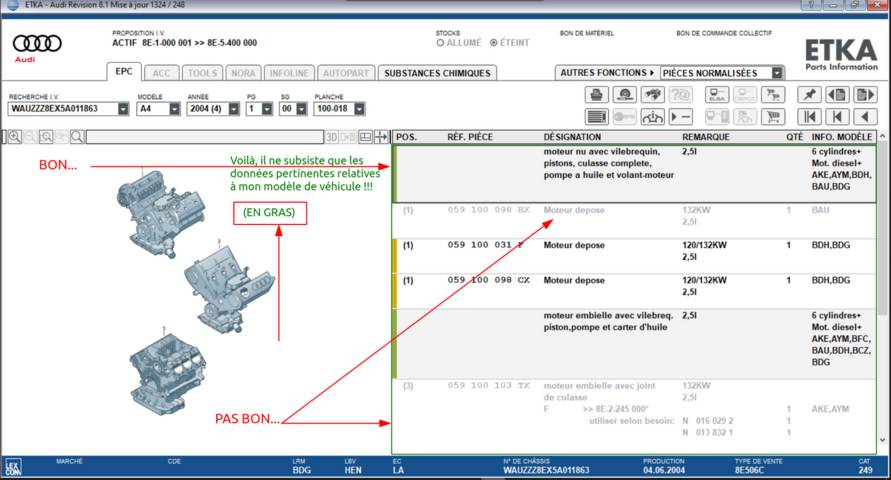Open the ANNÉE 2004 (4) dropdown
Image resolution: width=891 pixels, height=480 pixels.
(234, 108)
